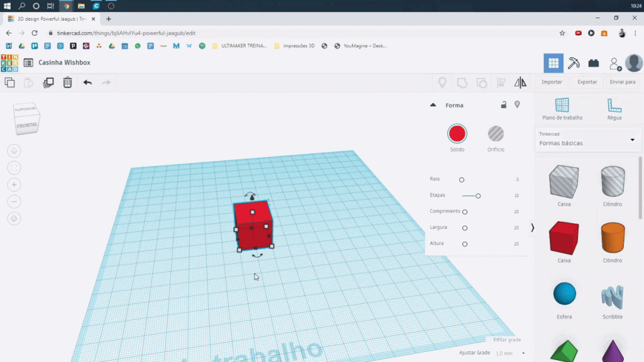Viewport: 644px width, 362px height.
Task: Fit all shapes in view
Action: (x=14, y=168)
